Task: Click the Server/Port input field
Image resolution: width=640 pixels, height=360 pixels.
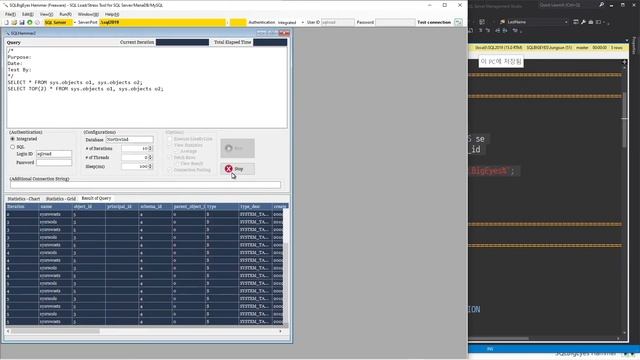Action: pos(162,22)
